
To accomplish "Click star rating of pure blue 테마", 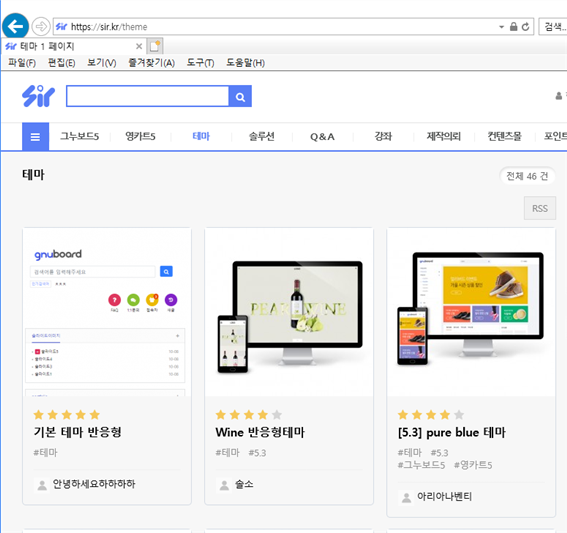I will (431, 415).
